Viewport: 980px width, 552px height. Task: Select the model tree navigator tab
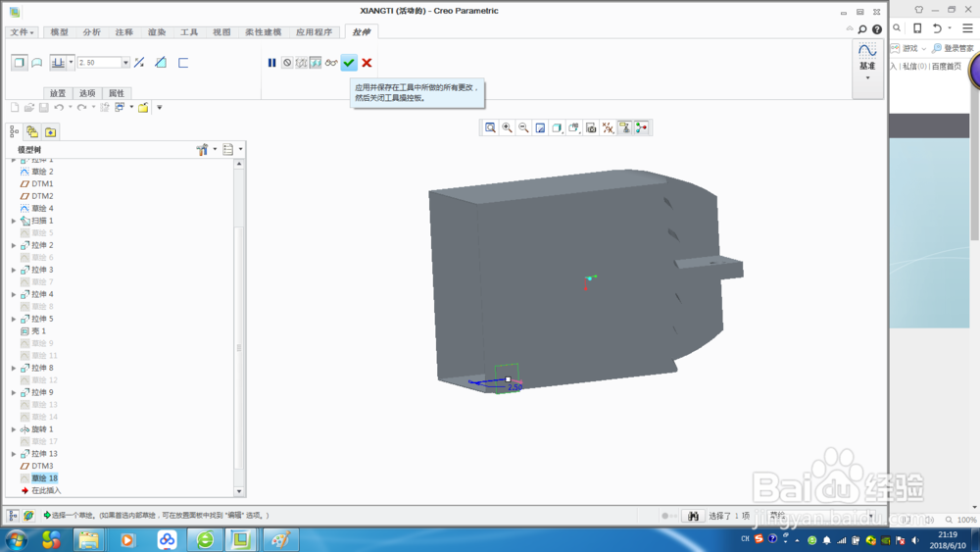pos(15,132)
